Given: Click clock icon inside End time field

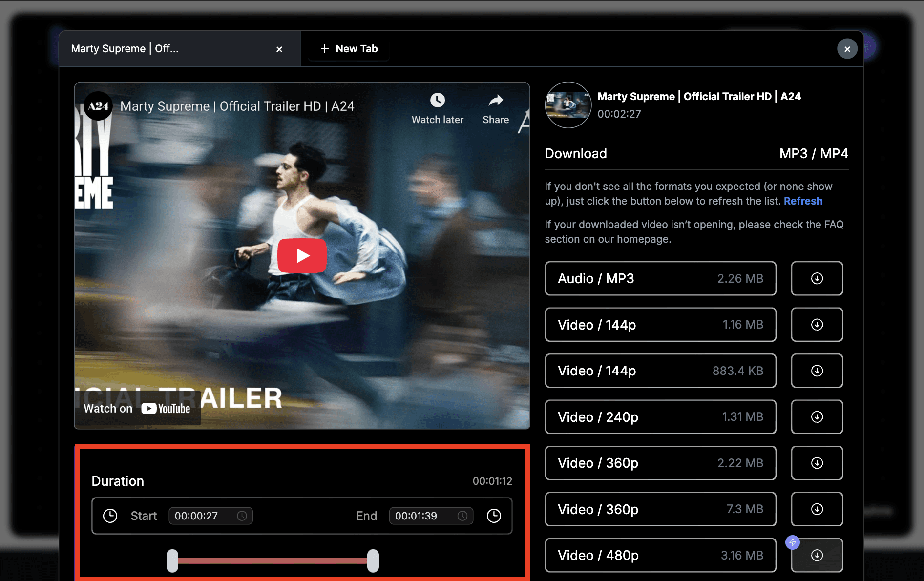Looking at the screenshot, I should coord(462,516).
